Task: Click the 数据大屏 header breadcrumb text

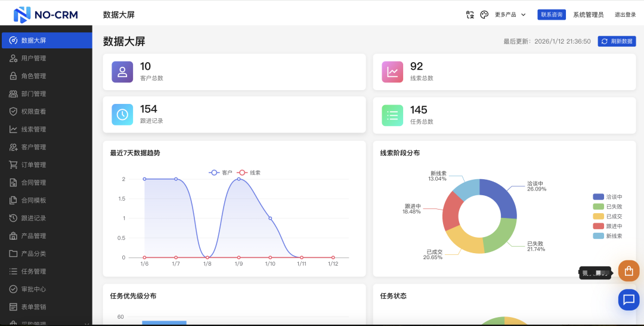Action: (119, 15)
